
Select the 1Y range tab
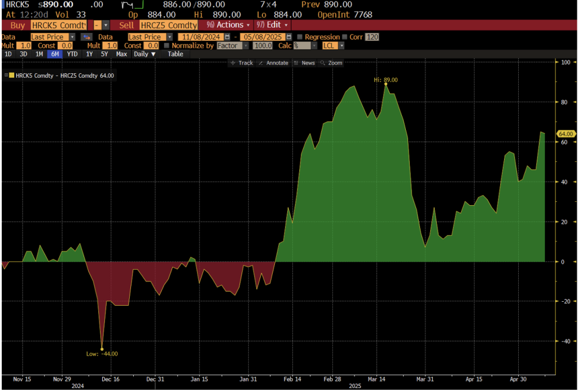tap(89, 54)
